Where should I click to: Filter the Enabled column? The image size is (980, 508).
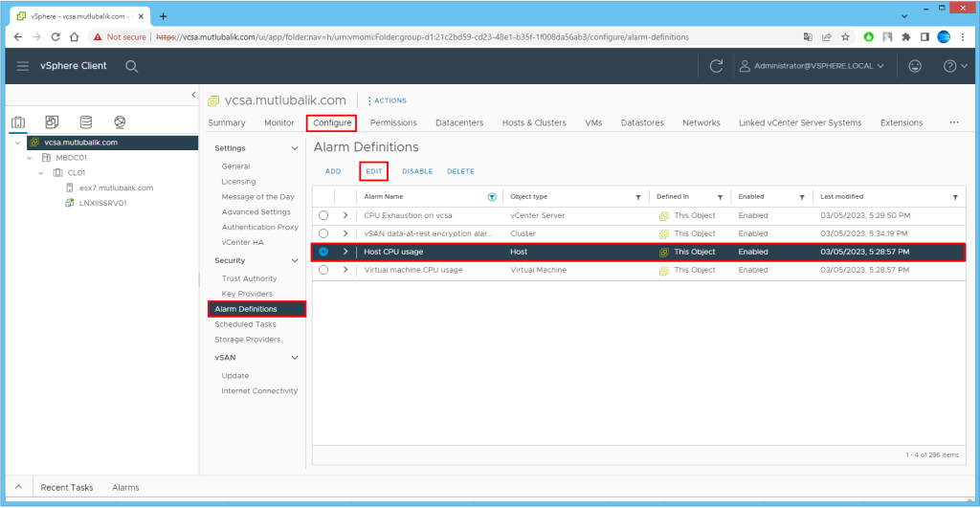pos(802,197)
